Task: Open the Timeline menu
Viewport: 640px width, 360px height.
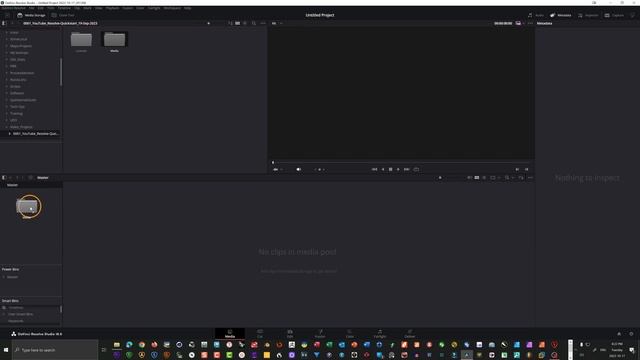Action: 64,8
